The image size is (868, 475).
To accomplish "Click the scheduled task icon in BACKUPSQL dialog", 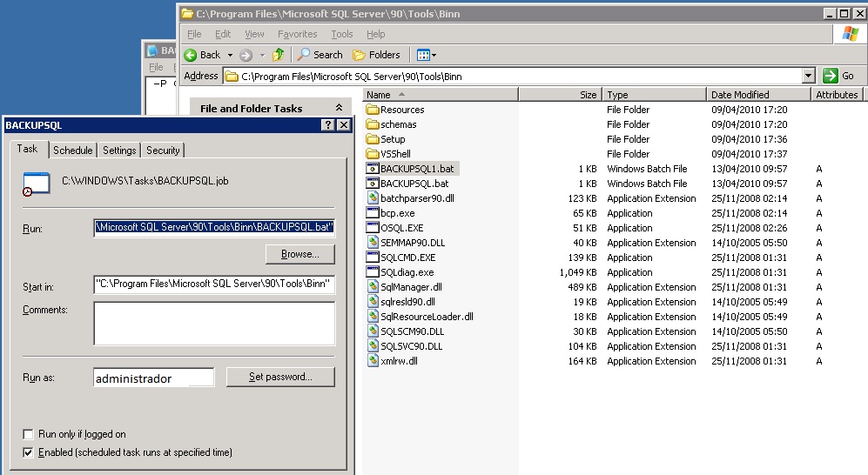I will (36, 184).
